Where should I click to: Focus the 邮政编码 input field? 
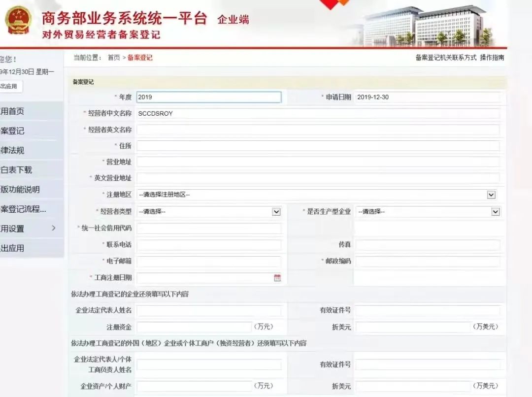coord(428,262)
